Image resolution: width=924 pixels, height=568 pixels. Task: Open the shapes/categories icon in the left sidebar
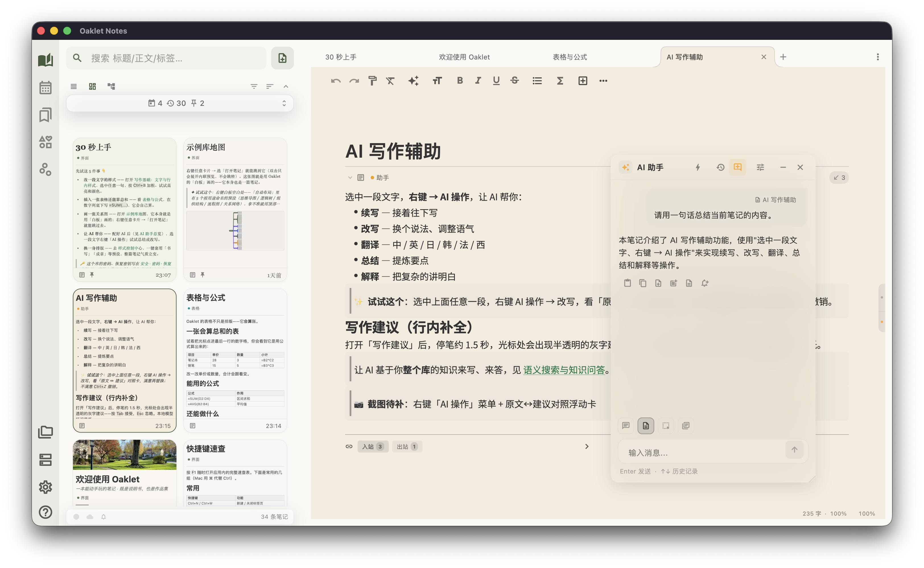(x=46, y=142)
